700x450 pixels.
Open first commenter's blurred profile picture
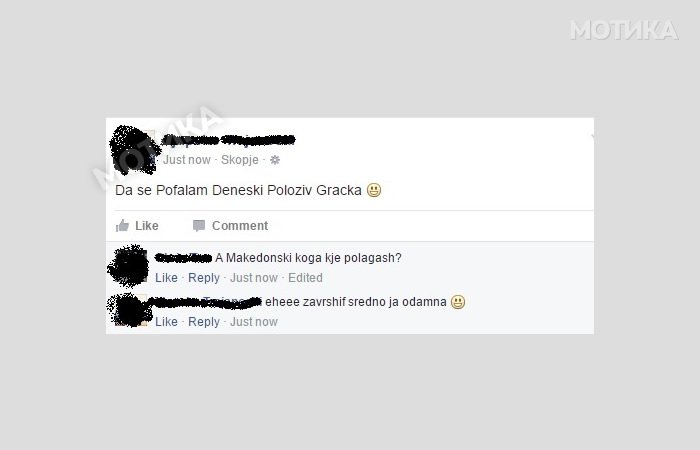[x=129, y=266]
